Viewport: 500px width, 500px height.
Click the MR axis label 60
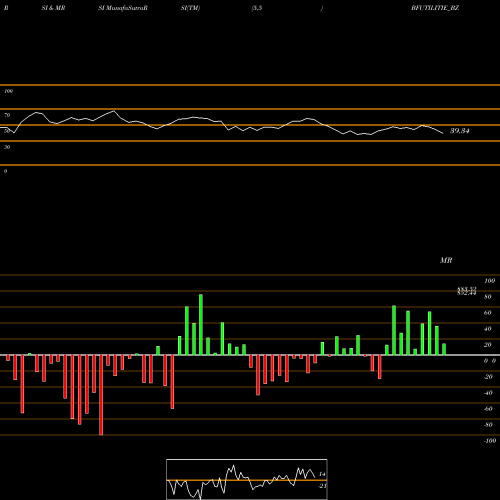[x=488, y=313]
